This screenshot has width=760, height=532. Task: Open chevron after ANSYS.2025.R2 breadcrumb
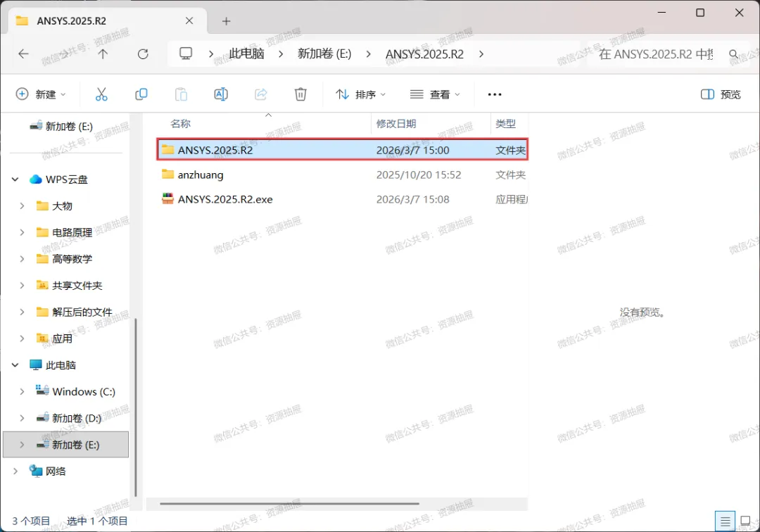481,53
